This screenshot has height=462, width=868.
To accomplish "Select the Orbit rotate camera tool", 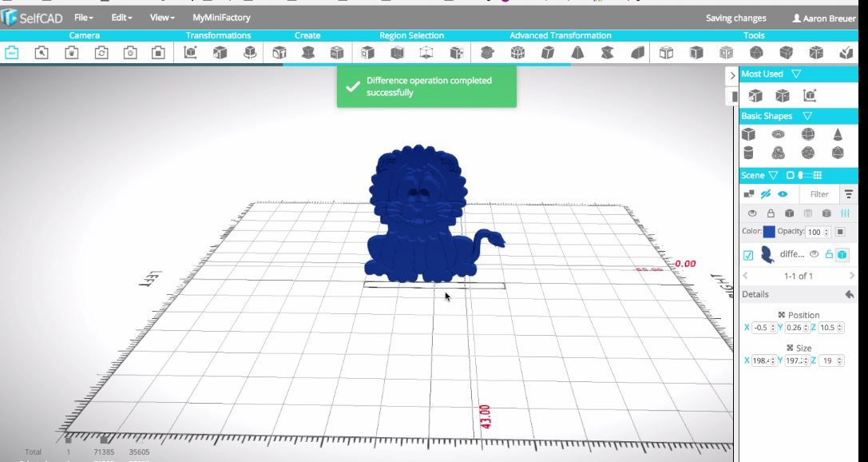I will (x=101, y=52).
